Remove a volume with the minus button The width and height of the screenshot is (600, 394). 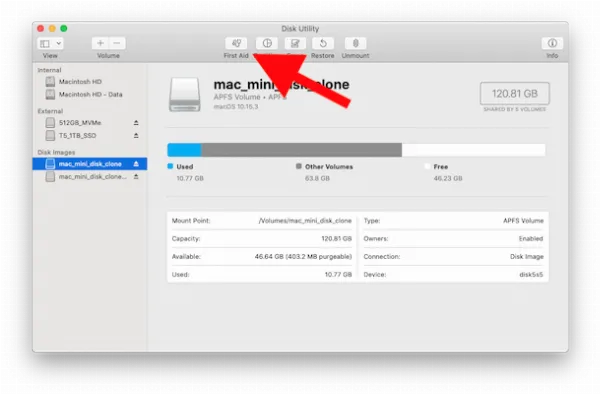[x=117, y=43]
